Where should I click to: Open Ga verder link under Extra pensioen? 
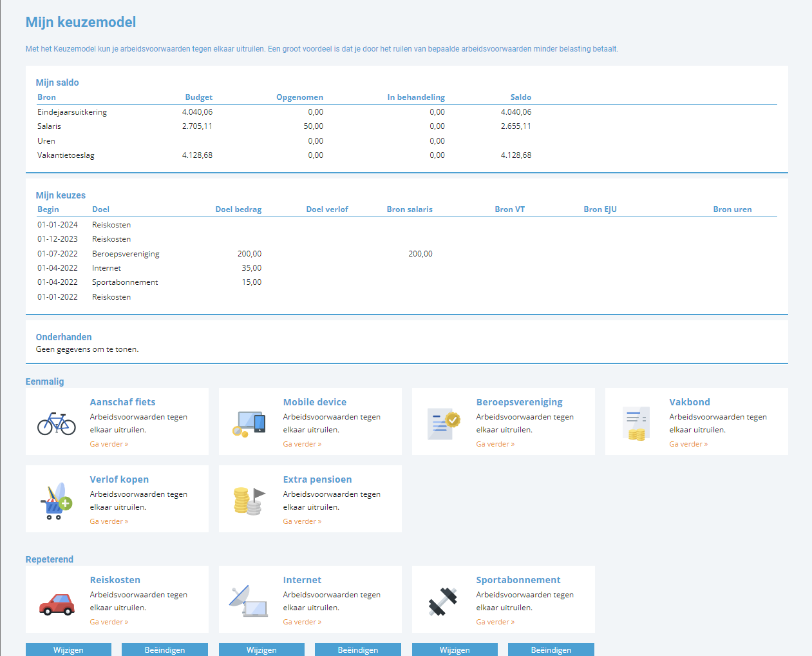pyautogui.click(x=302, y=521)
